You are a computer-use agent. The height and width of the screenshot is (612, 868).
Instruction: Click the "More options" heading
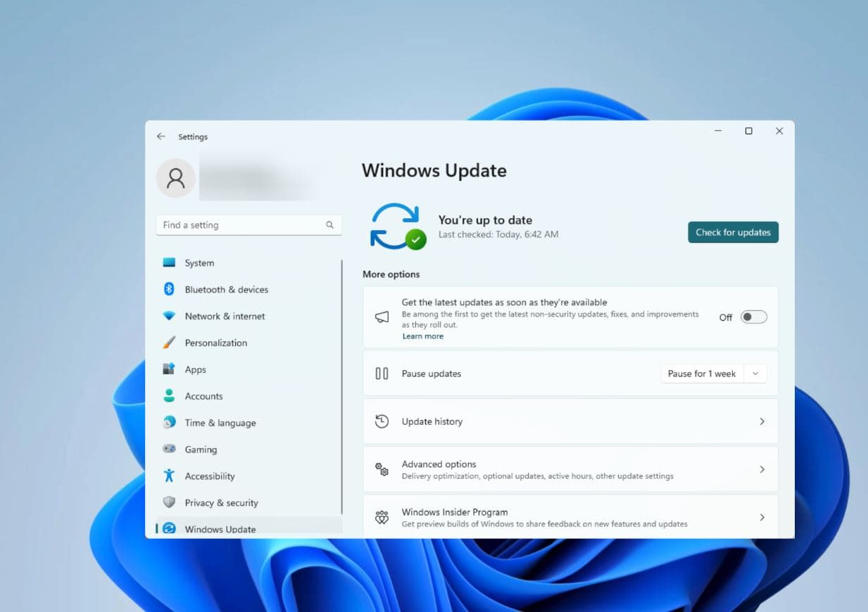(x=391, y=274)
